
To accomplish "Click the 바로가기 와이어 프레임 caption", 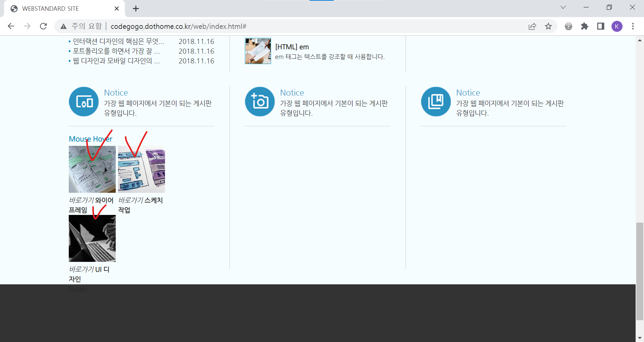I will tap(91, 205).
